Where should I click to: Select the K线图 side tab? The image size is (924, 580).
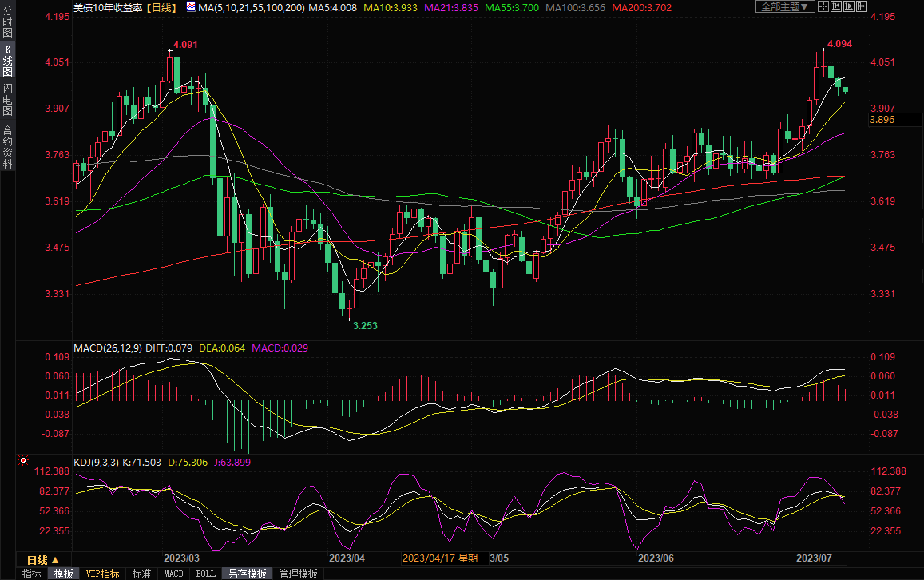click(x=7, y=61)
